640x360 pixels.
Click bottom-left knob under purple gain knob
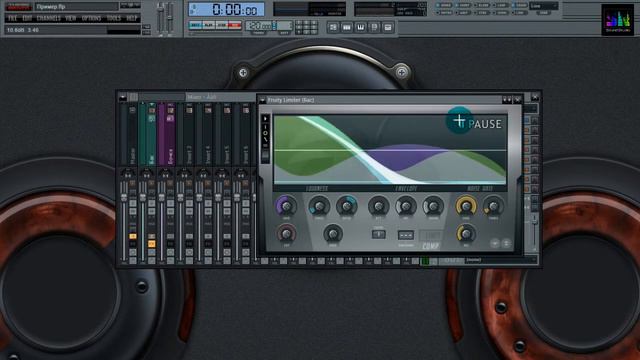287,234
